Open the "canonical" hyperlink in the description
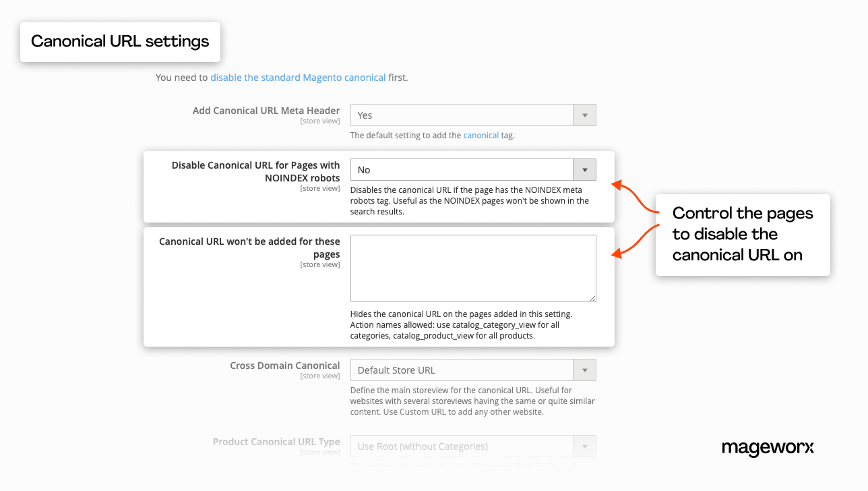The image size is (868, 491). 480,135
